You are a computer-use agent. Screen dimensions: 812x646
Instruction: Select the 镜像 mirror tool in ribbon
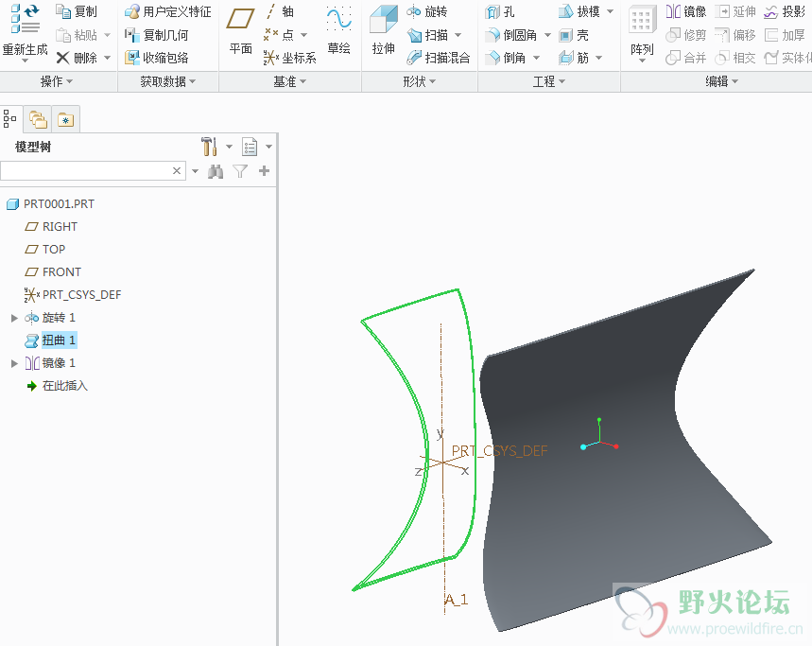pos(686,11)
